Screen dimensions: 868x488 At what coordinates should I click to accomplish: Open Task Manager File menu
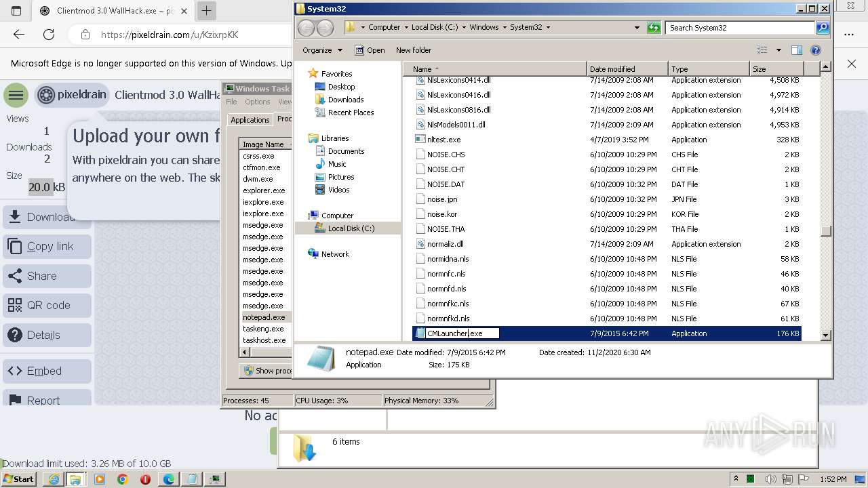[x=231, y=102]
